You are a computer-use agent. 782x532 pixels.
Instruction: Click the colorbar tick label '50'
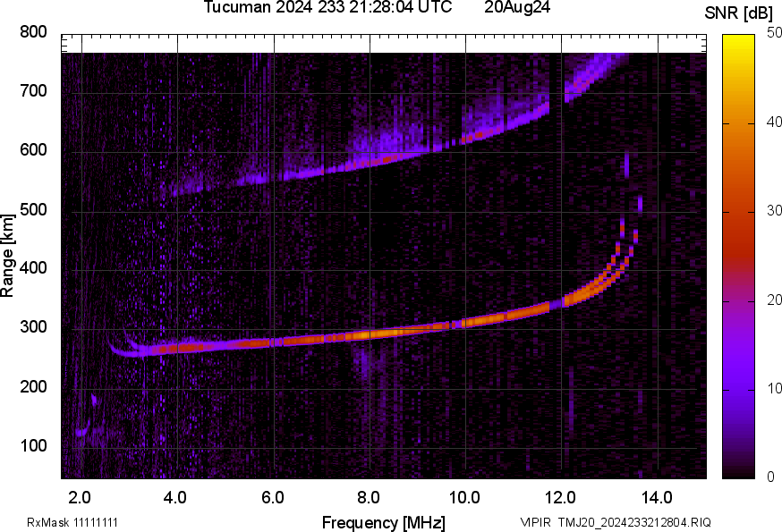click(x=774, y=33)
